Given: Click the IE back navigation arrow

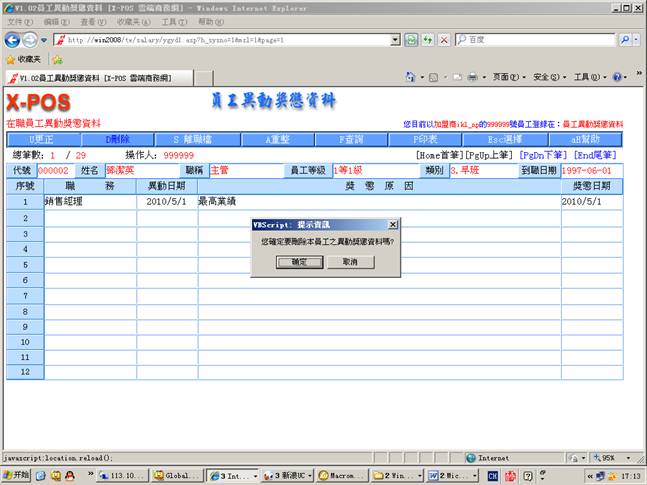Looking at the screenshot, I should (x=13, y=39).
